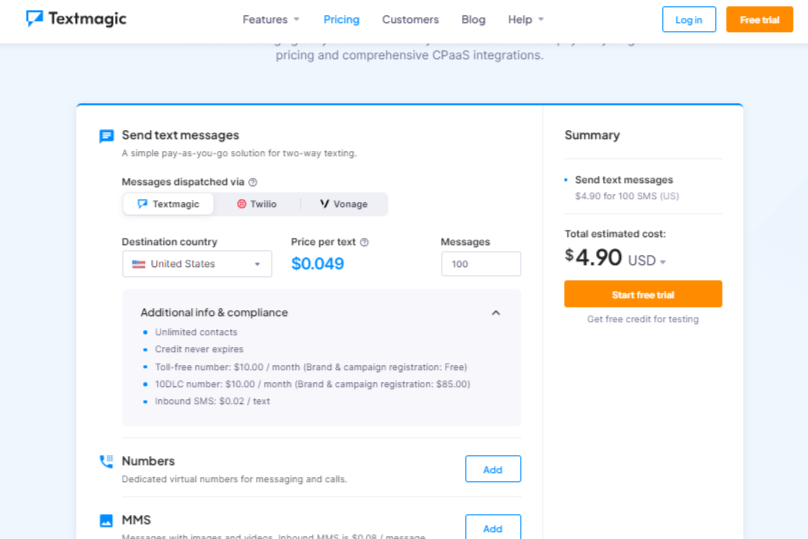This screenshot has height=539, width=808.
Task: Click the $4.90 for 100 SMS (US) summary line
Action: [x=627, y=196]
